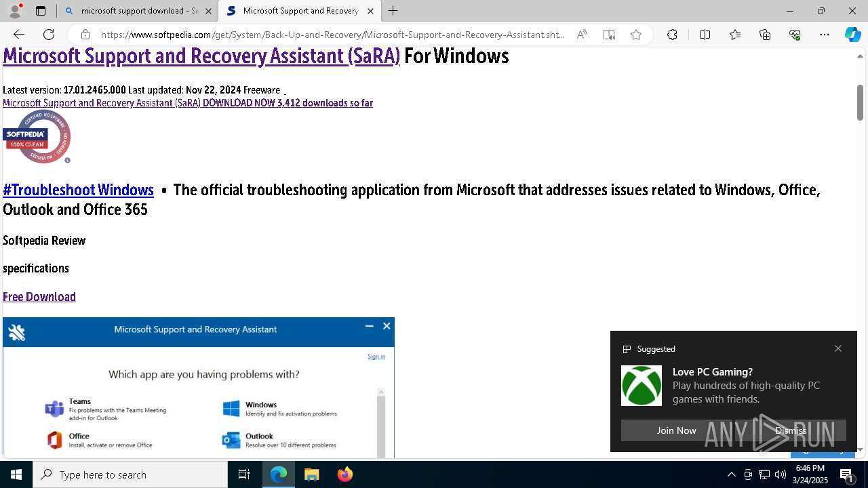Open File Explorer from taskbar
Image resolution: width=868 pixels, height=488 pixels.
(311, 474)
